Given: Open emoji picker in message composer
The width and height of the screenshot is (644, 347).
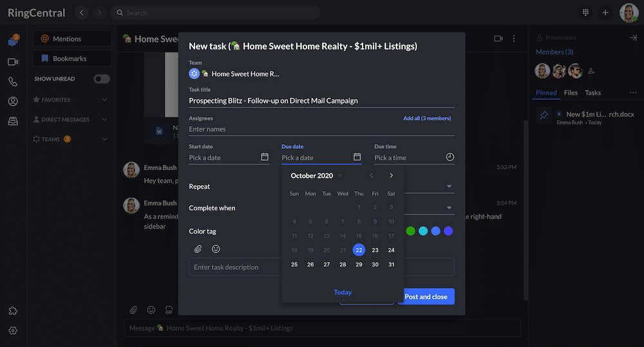Looking at the screenshot, I should (x=151, y=310).
